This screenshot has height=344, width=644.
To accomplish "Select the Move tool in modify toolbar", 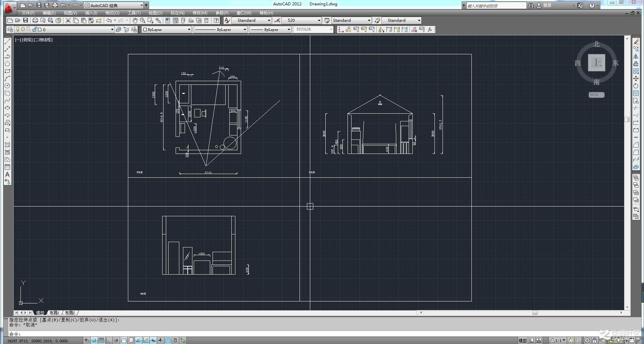I will point(636,78).
